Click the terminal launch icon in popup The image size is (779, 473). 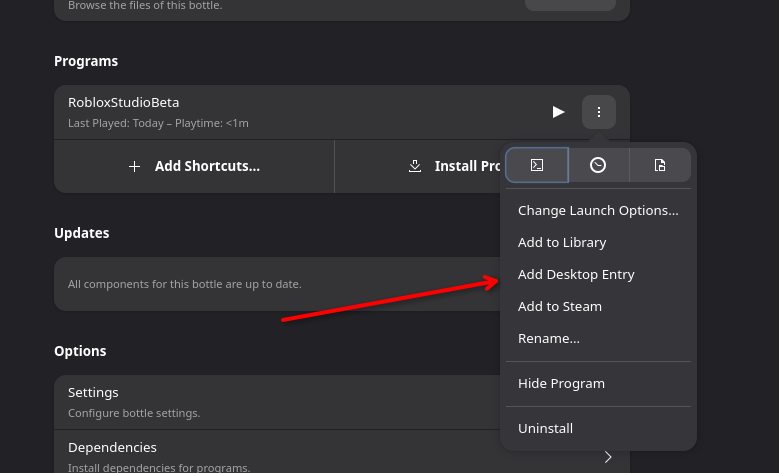click(x=537, y=165)
